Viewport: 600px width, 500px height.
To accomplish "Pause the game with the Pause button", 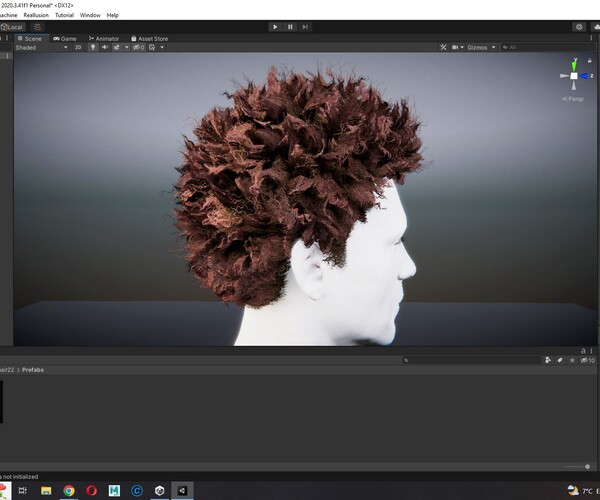I will click(x=290, y=27).
